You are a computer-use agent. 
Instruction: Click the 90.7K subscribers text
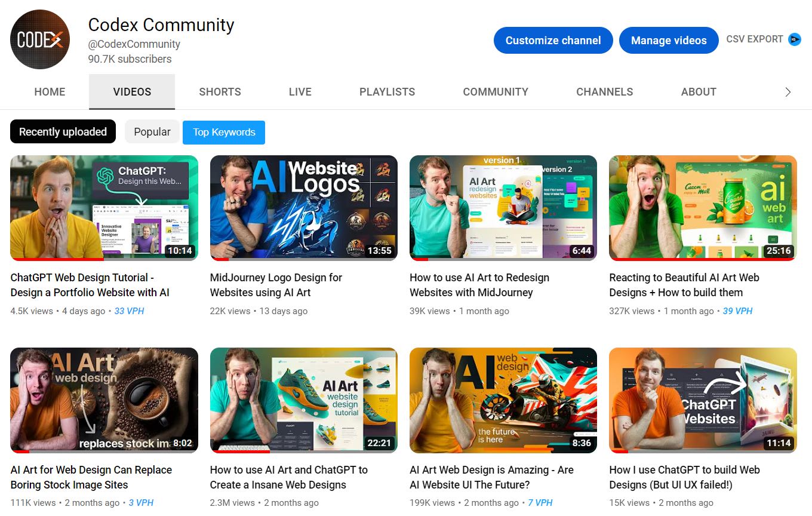[x=130, y=59]
